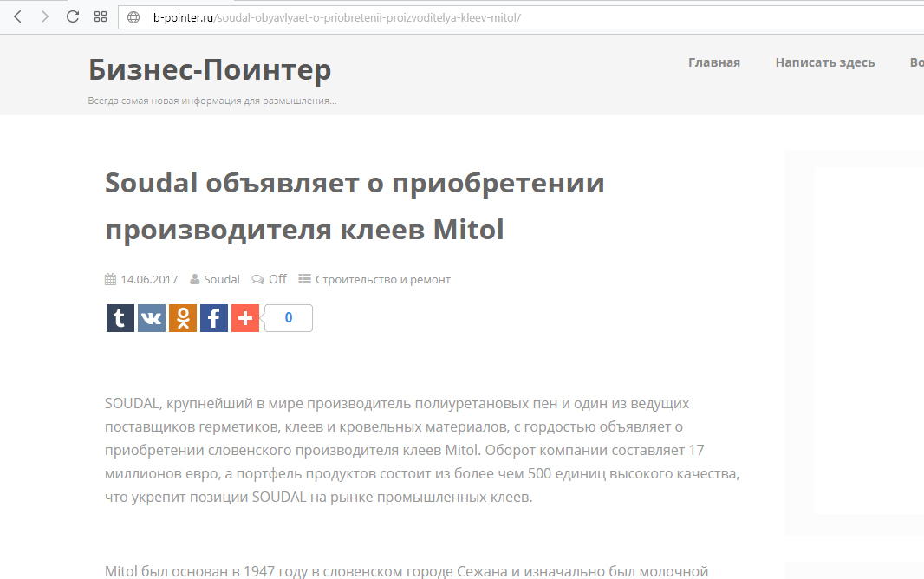
Task: Click the category list icon
Action: point(304,279)
